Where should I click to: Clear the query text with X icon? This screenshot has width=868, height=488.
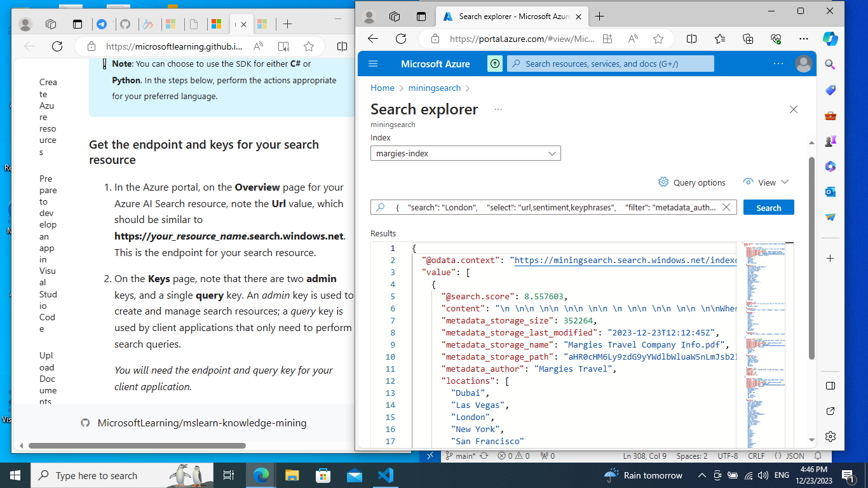726,208
